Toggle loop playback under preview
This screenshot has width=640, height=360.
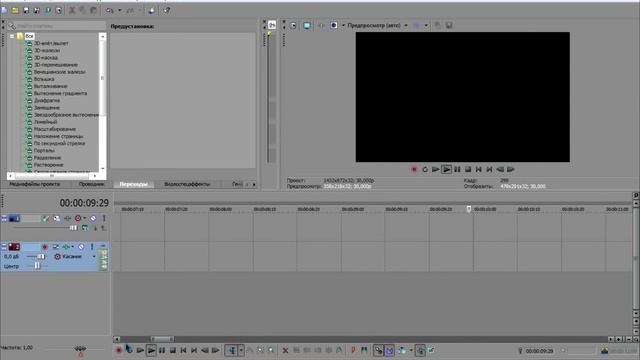(425, 169)
